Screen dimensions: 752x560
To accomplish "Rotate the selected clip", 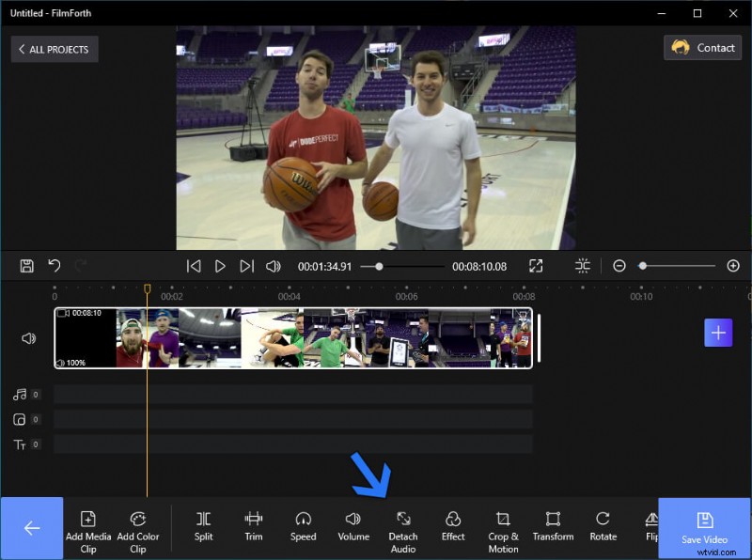I will click(603, 526).
